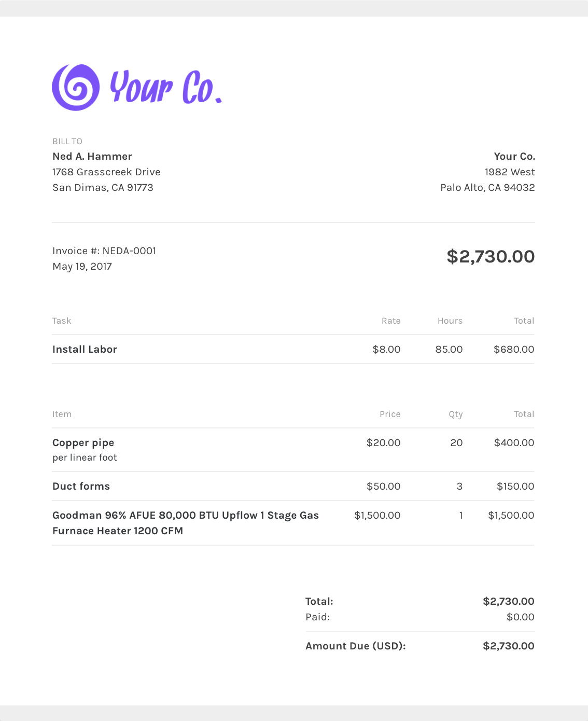Click the May 19, 2017 invoice date
The width and height of the screenshot is (588, 721).
(82, 266)
